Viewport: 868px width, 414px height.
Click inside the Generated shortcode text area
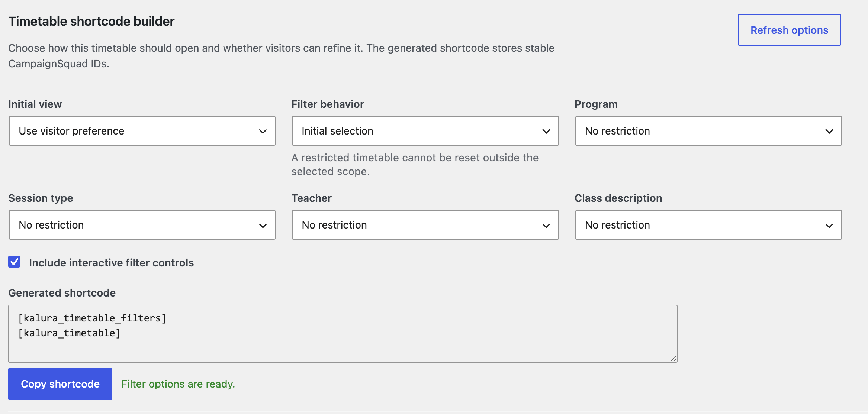(343, 334)
